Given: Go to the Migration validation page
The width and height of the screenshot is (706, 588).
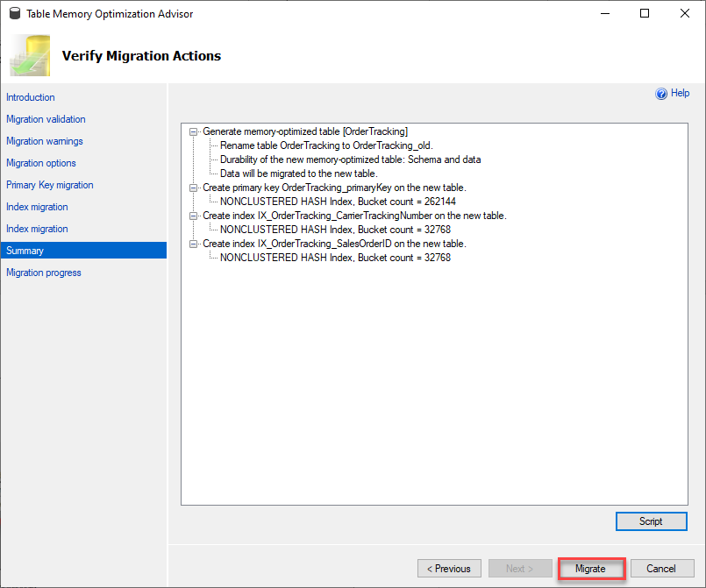Looking at the screenshot, I should point(46,119).
